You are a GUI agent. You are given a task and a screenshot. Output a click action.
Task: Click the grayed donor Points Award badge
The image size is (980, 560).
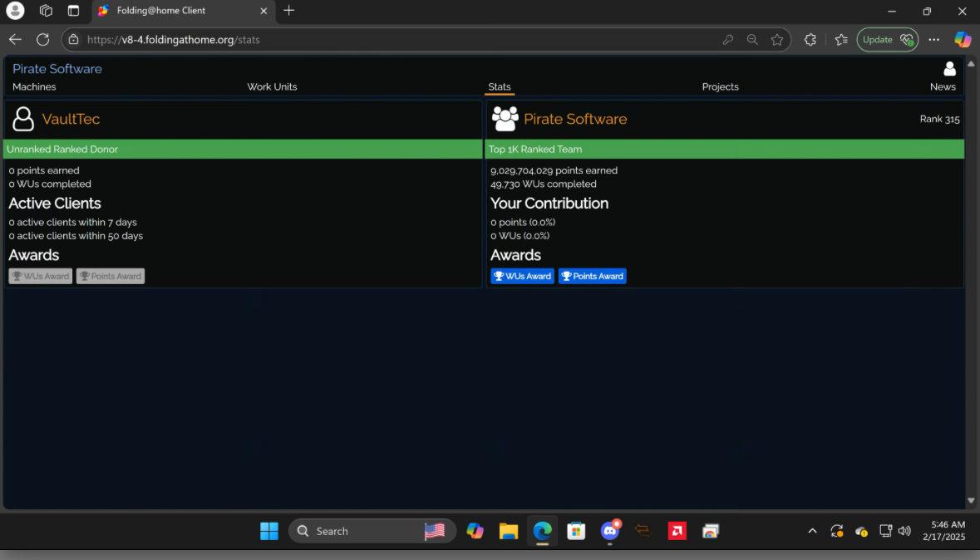[110, 276]
